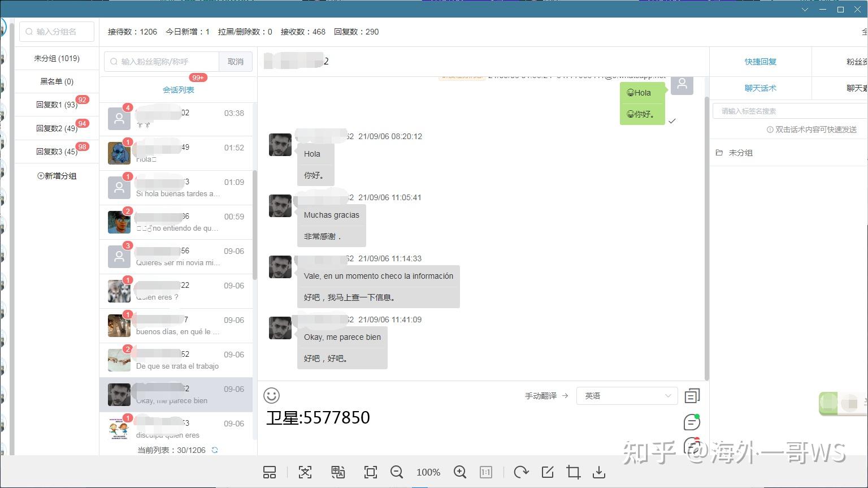The image size is (868, 488).
Task: Click the conversation list scrollbar
Action: tap(254, 225)
